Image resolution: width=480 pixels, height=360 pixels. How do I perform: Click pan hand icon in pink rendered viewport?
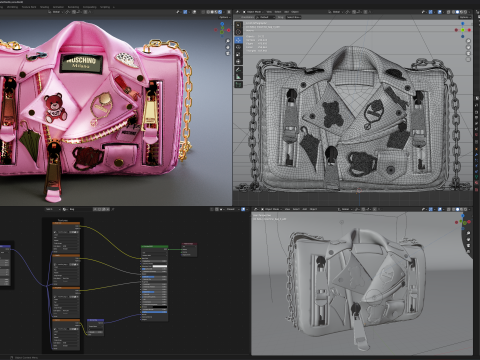click(x=228, y=47)
